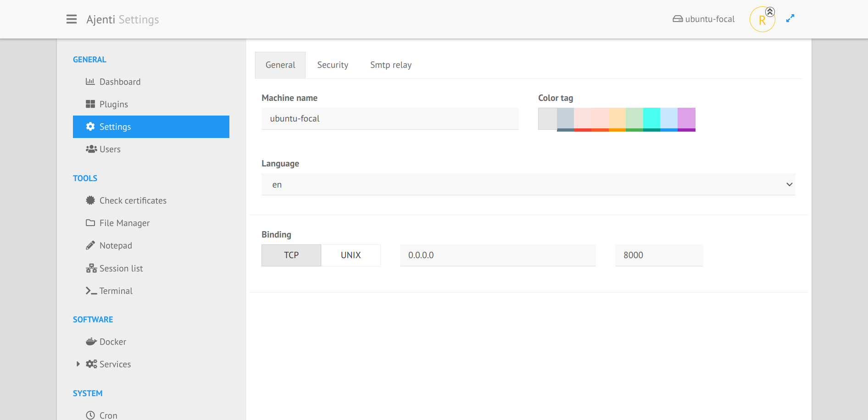Image resolution: width=868 pixels, height=420 pixels.
Task: Click the Notepad pencil icon
Action: click(x=90, y=245)
